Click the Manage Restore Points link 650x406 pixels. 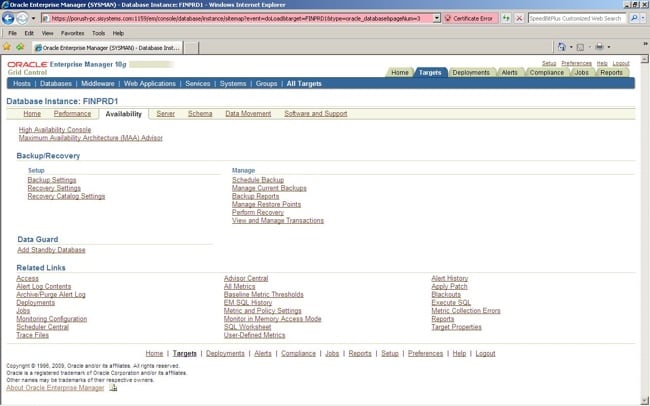266,204
